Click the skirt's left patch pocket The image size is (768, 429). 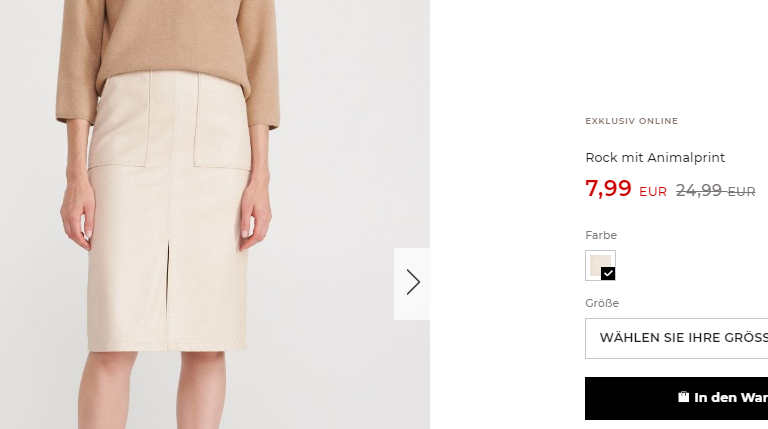pos(120,120)
